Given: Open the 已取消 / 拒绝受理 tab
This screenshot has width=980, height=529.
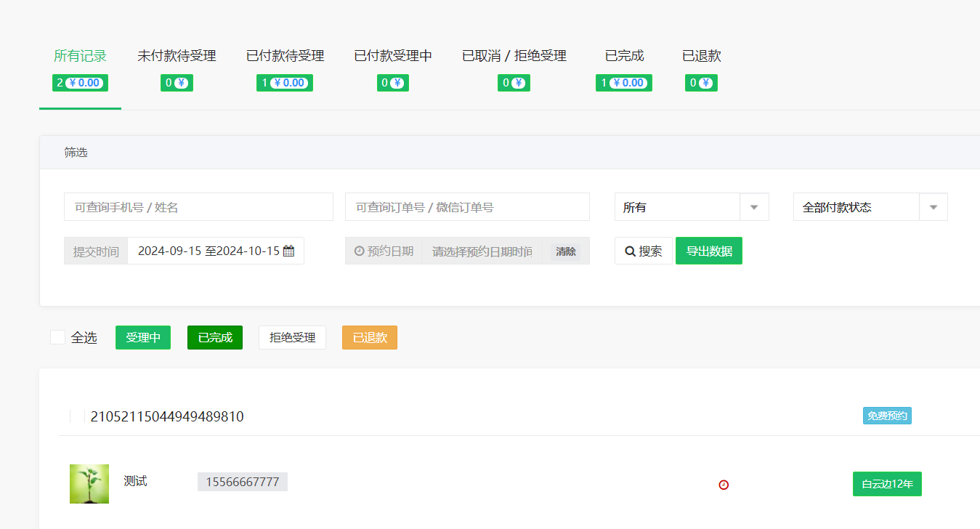Looking at the screenshot, I should coord(514,56).
